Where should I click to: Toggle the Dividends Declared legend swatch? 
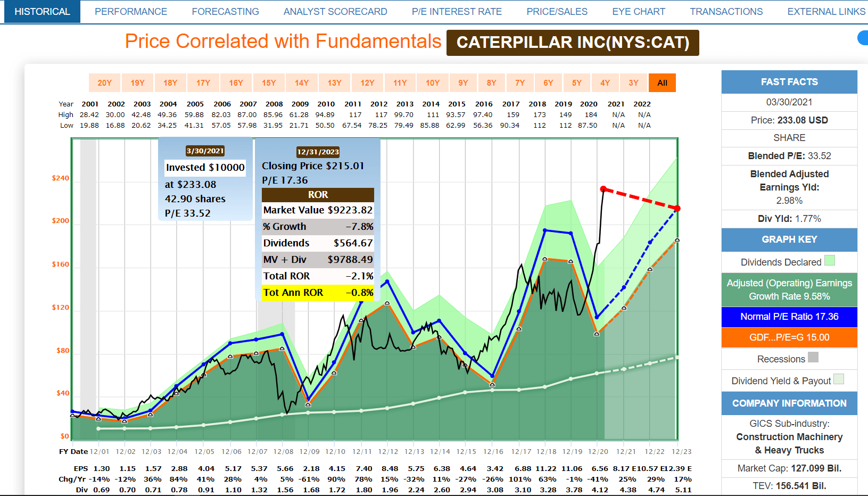(x=830, y=260)
